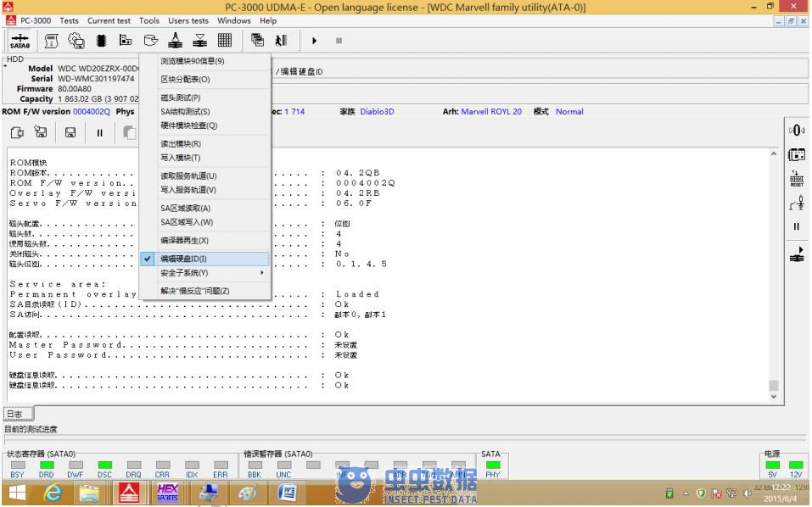Screen dimensions: 812x507
Task: Open the PC-3000 menu
Action: pyautogui.click(x=36, y=20)
